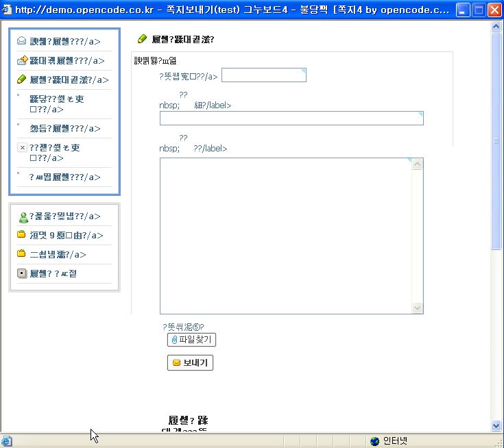Image resolution: width=504 pixels, height=448 pixels.
Task: Minimize the 쪽지보내기 popup window
Action: click(463, 10)
